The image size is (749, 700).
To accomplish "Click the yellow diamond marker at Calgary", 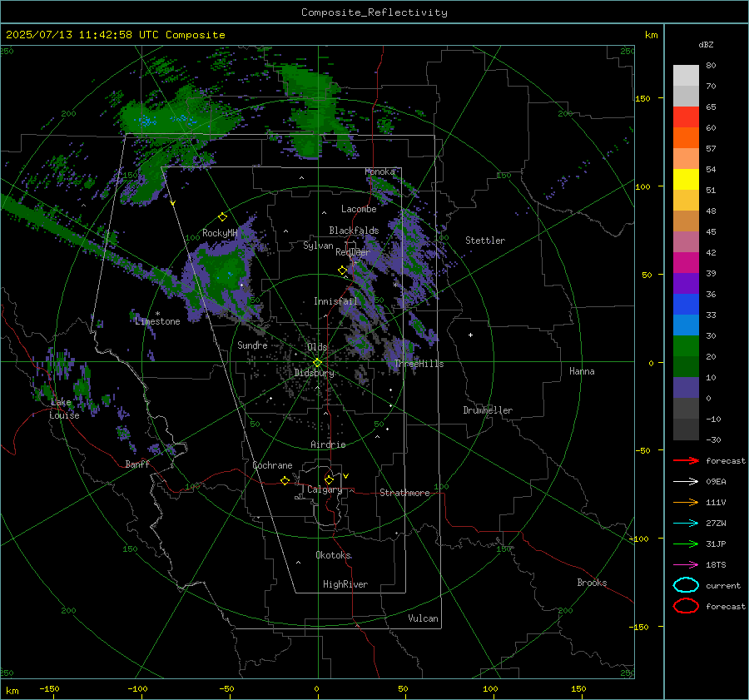I will click(329, 479).
